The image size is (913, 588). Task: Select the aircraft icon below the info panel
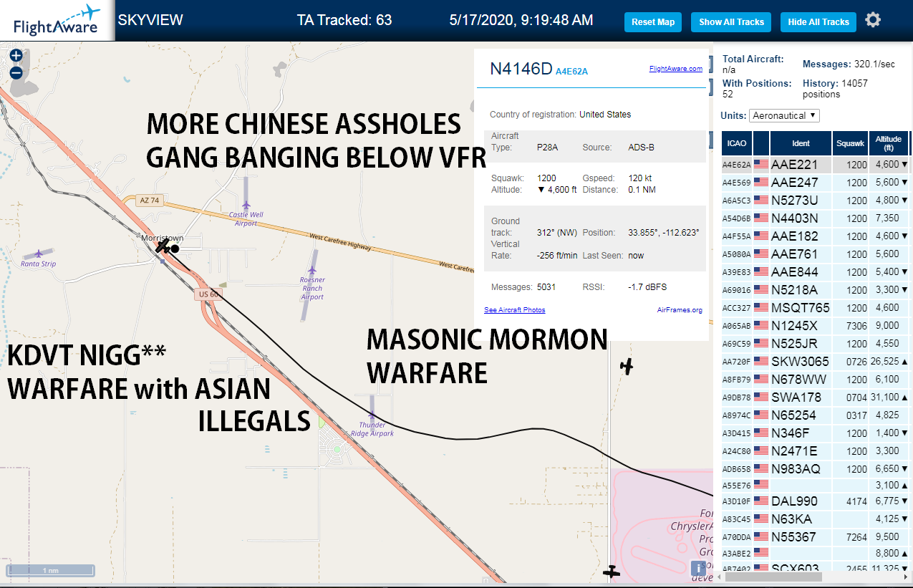click(627, 367)
